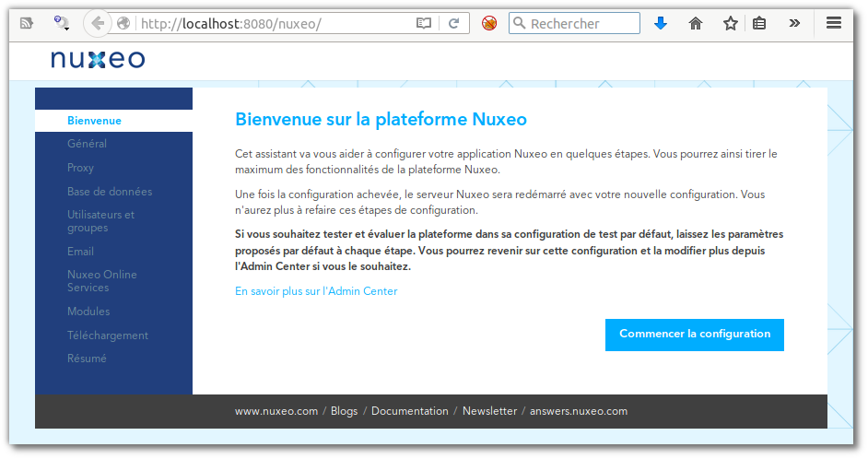Click Commencer la configuration button
Screen dimensions: 868x459
click(x=694, y=335)
